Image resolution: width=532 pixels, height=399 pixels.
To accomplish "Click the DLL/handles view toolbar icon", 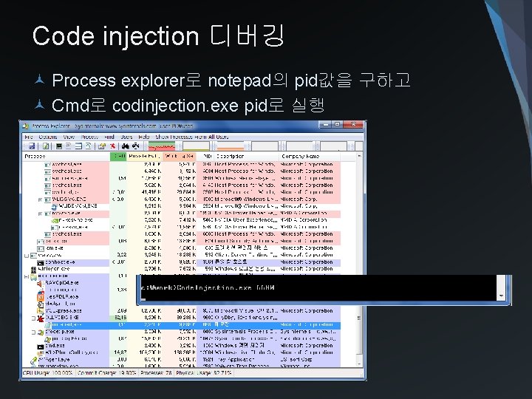I will pyautogui.click(x=88, y=146).
